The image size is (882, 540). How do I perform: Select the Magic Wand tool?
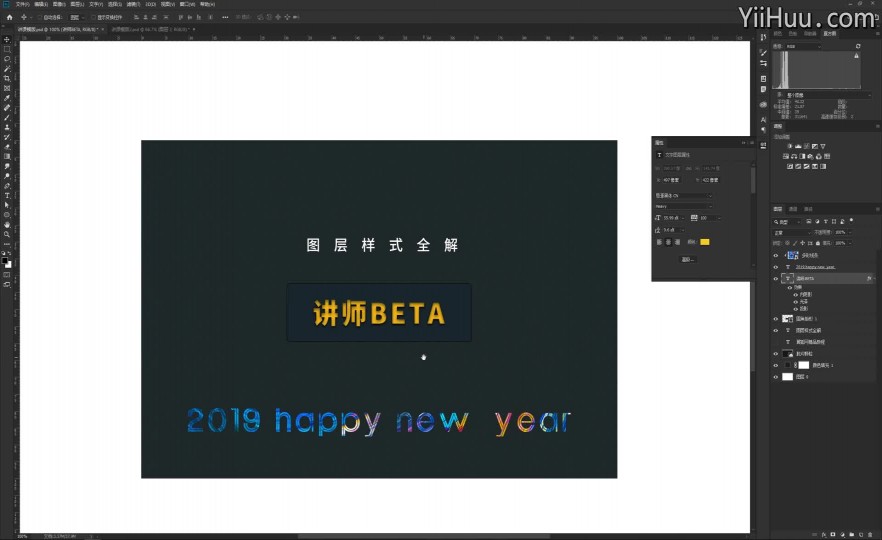(7, 69)
